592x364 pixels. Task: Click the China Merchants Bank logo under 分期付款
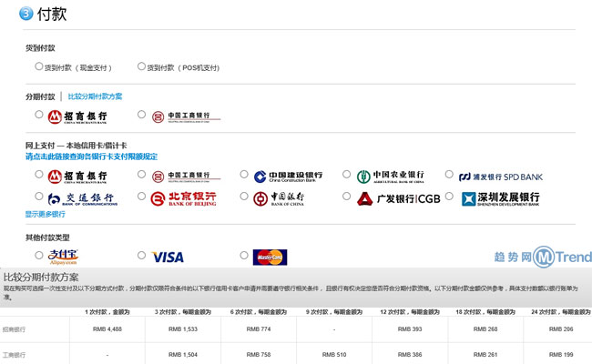(77, 116)
